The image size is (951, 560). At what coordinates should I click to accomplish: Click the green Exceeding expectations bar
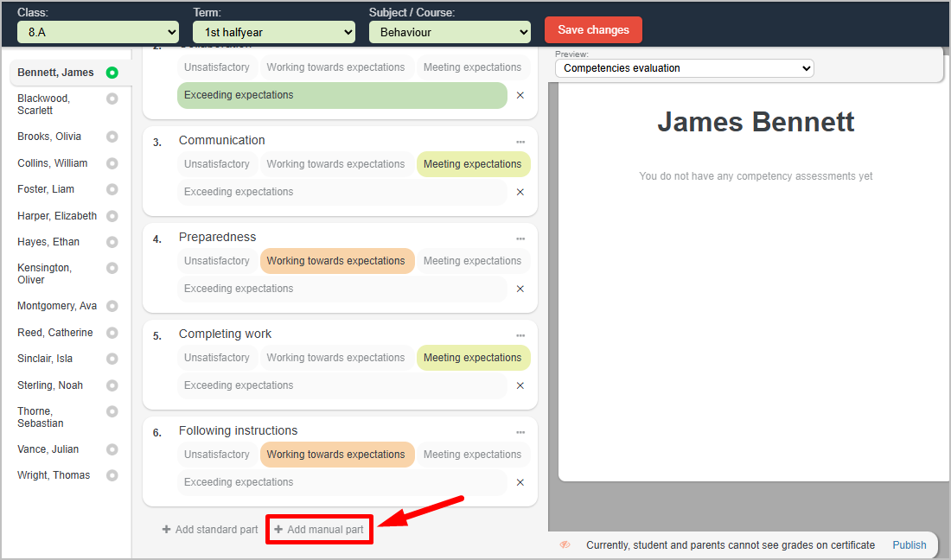pyautogui.click(x=341, y=95)
